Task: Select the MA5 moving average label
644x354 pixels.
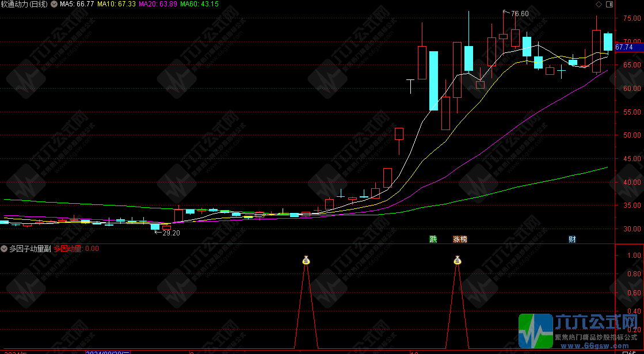Action: 77,5
